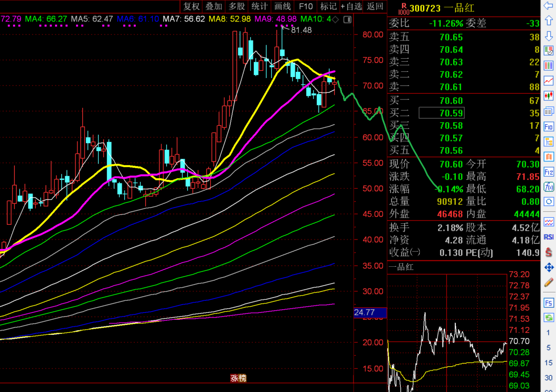Click the MA4: 66.27 legend label

[x=46, y=19]
